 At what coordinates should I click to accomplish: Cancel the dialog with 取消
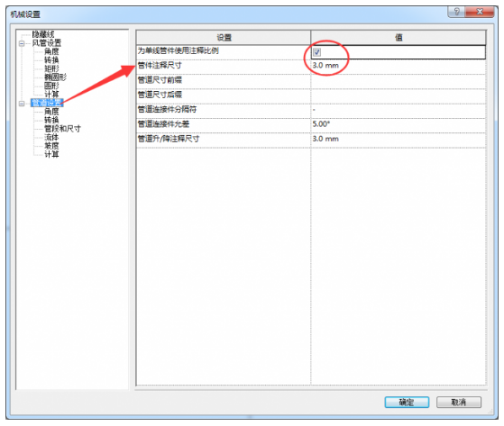click(x=459, y=402)
